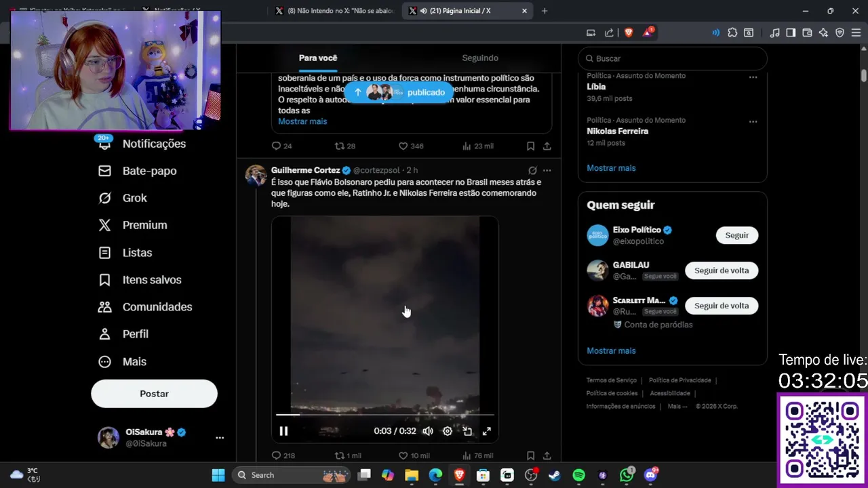Repost the post with 28 reposts

click(345, 146)
